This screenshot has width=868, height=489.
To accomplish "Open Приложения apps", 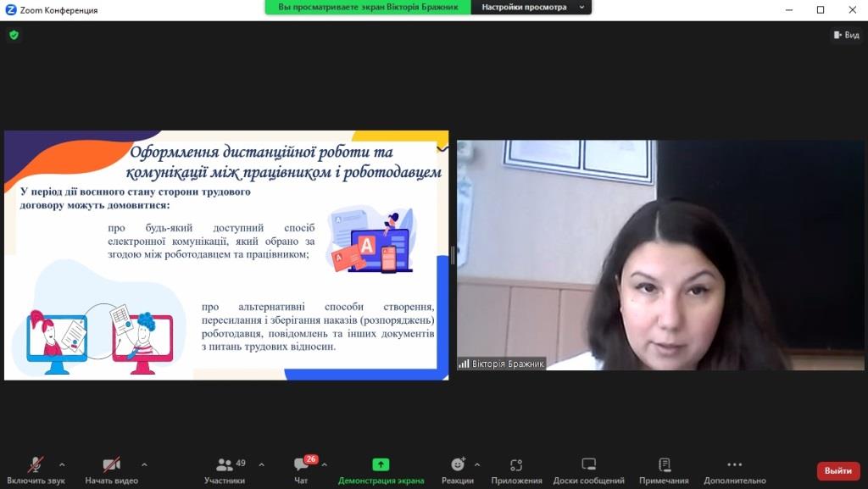I will tap(516, 470).
